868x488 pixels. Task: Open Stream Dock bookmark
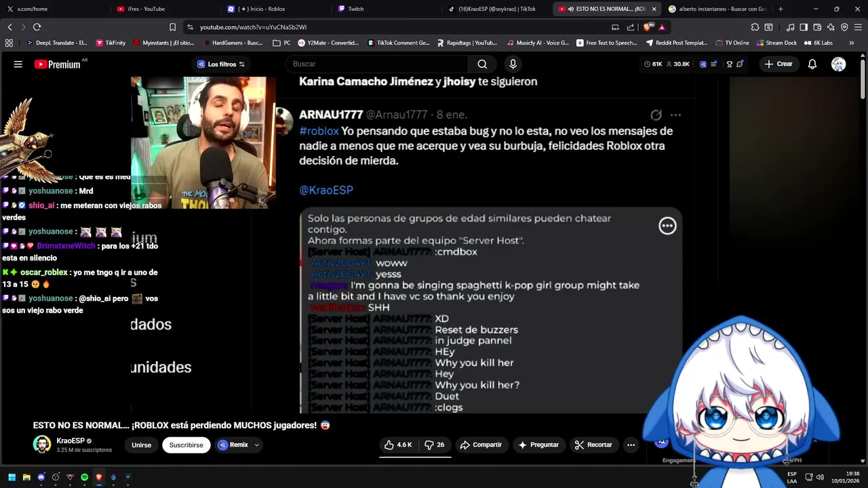[x=776, y=43]
